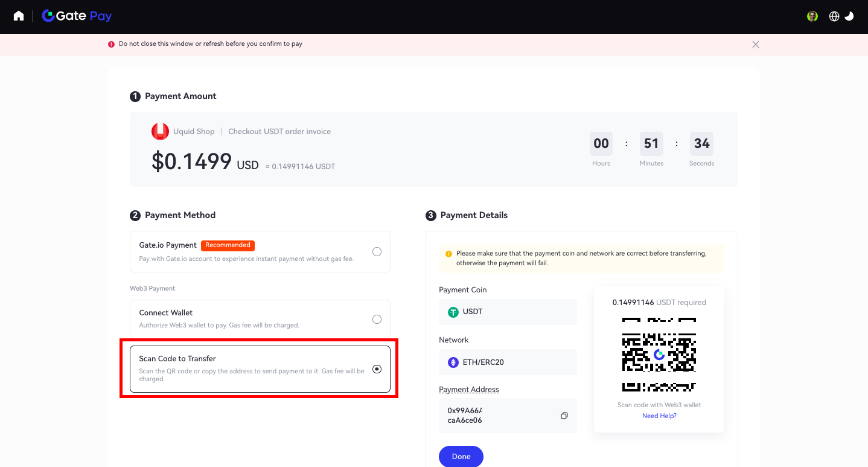Screen dimensions: 868x467
Task: Open the Gate Pay logo link
Action: [77, 16]
